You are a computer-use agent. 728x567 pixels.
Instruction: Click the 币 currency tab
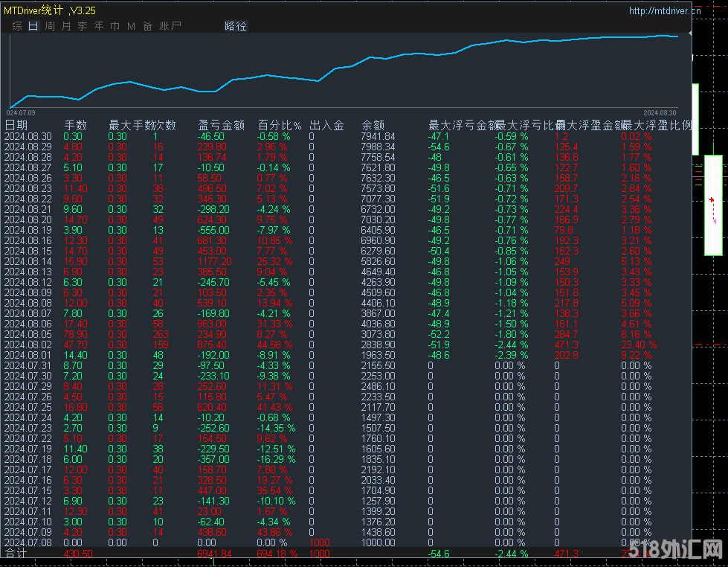[115, 26]
